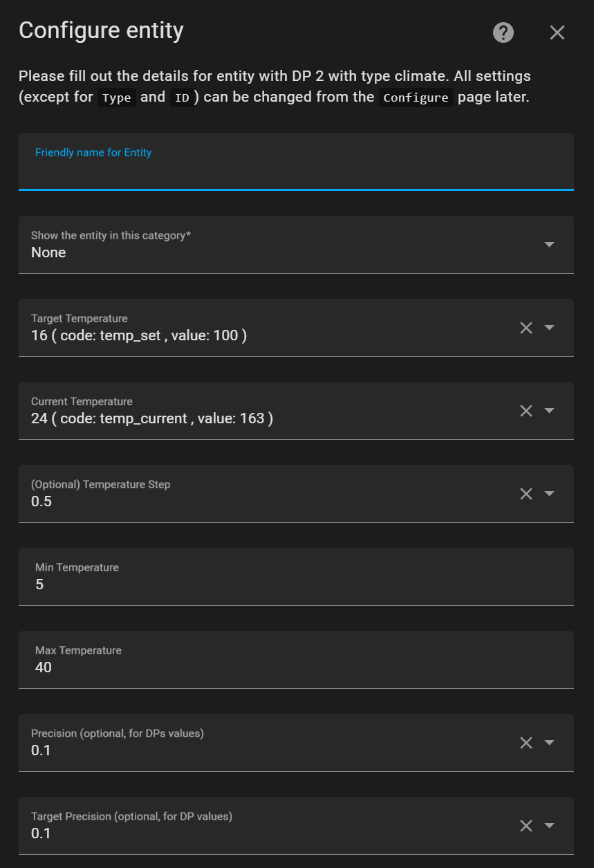Click the Min Temperature input field
Screen dimensions: 594x868
[296, 584]
